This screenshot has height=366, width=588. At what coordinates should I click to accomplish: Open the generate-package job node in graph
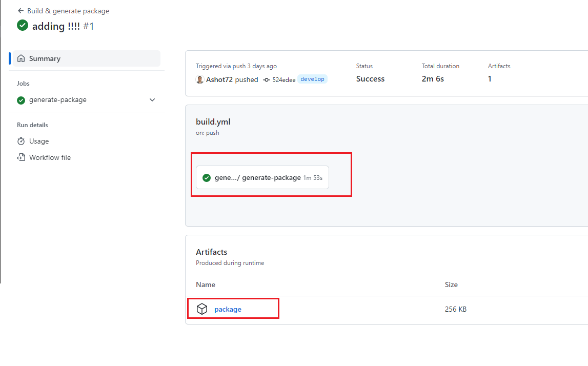tap(262, 177)
